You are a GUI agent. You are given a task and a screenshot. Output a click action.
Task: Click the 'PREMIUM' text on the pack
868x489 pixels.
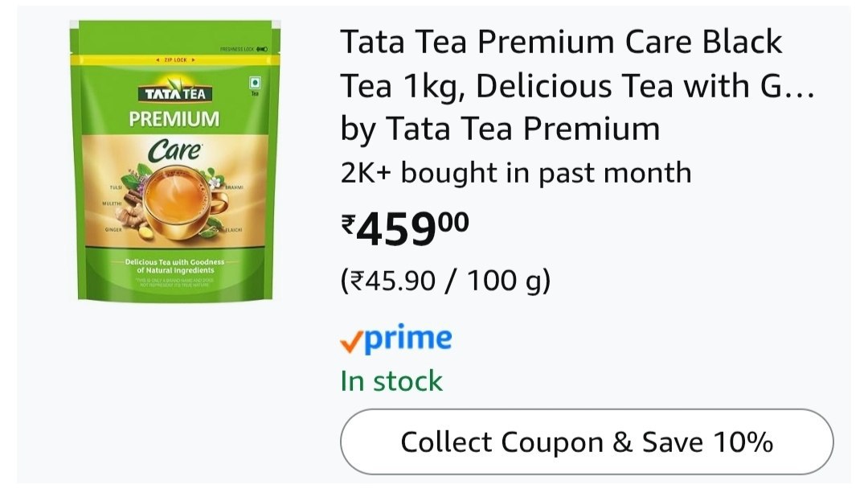[174, 119]
